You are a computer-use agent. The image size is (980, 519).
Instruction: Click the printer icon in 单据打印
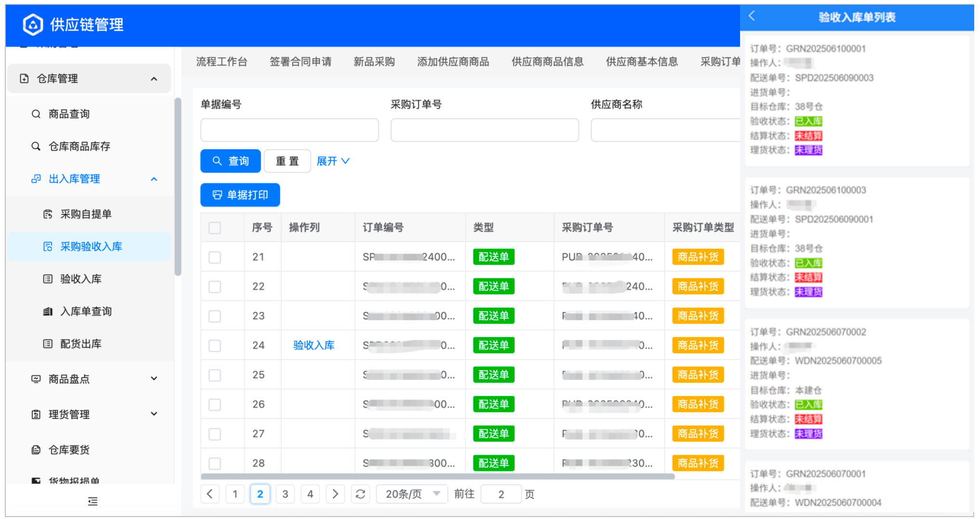[217, 195]
